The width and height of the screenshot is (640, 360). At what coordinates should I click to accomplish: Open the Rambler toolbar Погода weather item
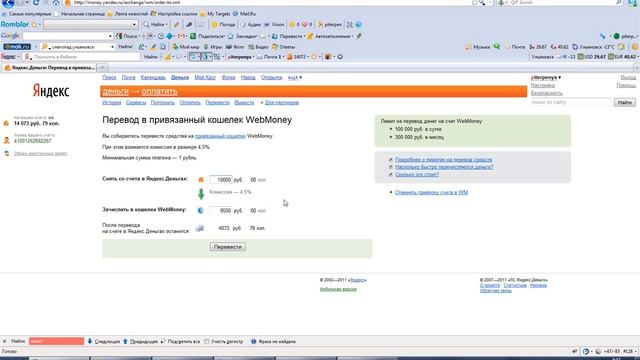point(223,24)
